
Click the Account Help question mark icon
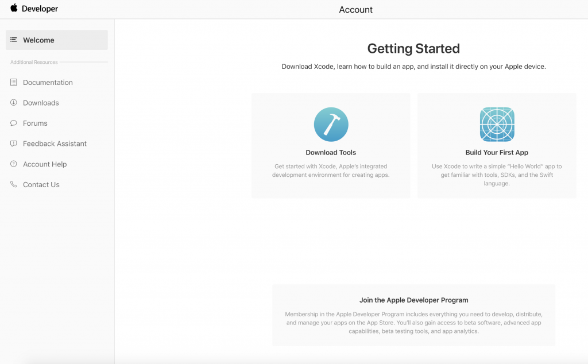click(14, 164)
